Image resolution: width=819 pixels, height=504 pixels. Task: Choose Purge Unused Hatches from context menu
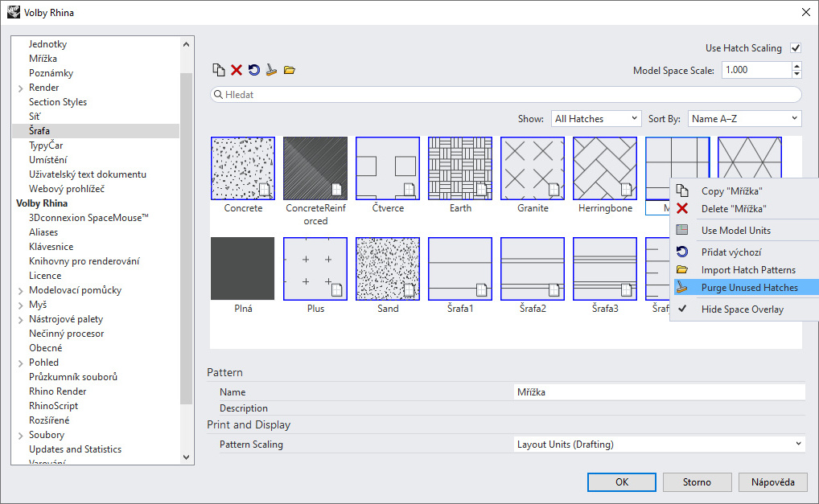(x=749, y=288)
